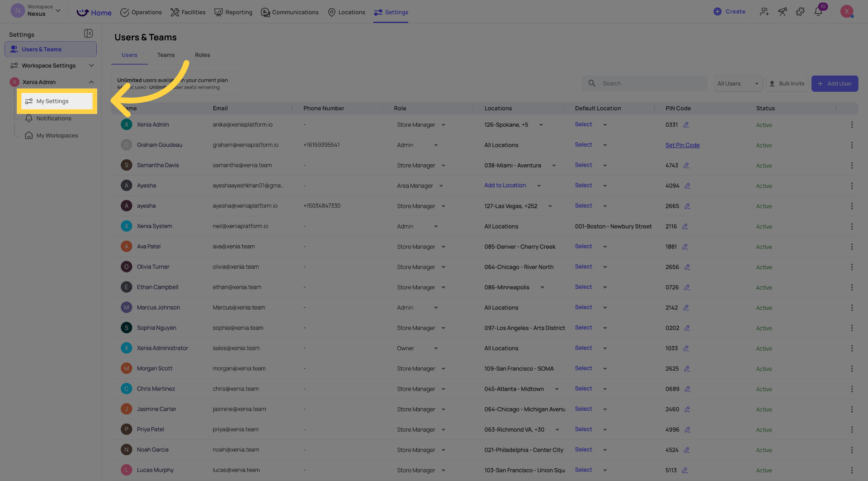This screenshot has width=868, height=481.
Task: Edit PIN code 2116 for Xenia System
Action: tap(685, 227)
